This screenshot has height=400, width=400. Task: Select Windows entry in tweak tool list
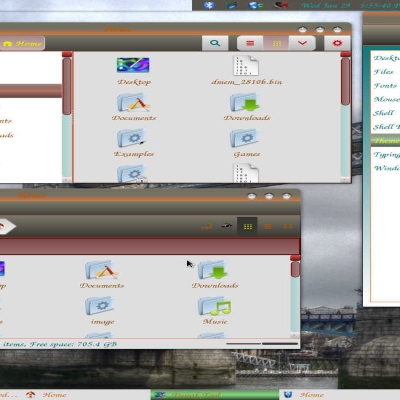tap(386, 168)
